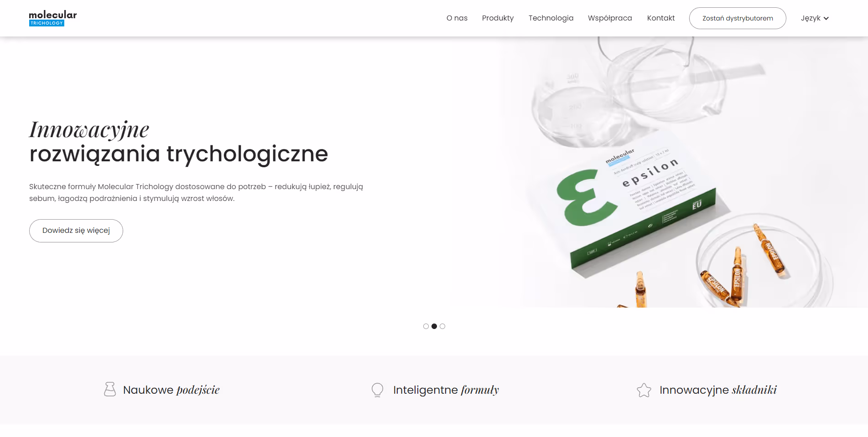The width and height of the screenshot is (868, 437).
Task: Open the Współpraca menu item
Action: [610, 18]
